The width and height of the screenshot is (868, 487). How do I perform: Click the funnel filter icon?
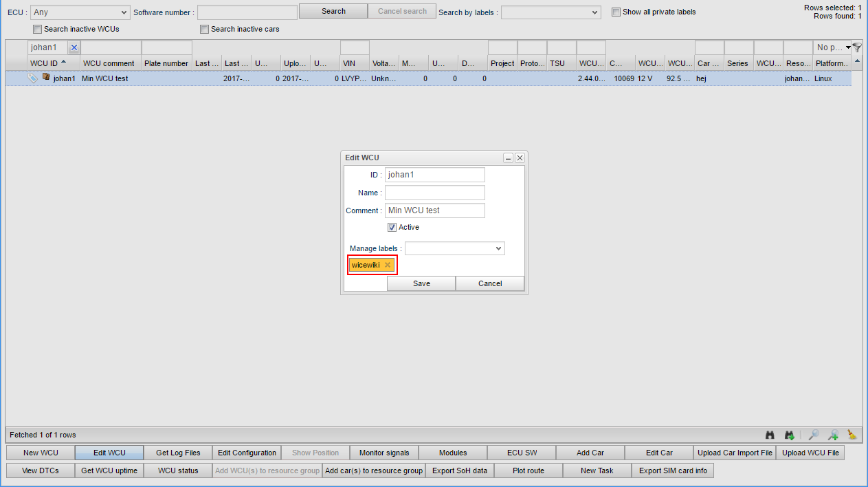pyautogui.click(x=857, y=47)
